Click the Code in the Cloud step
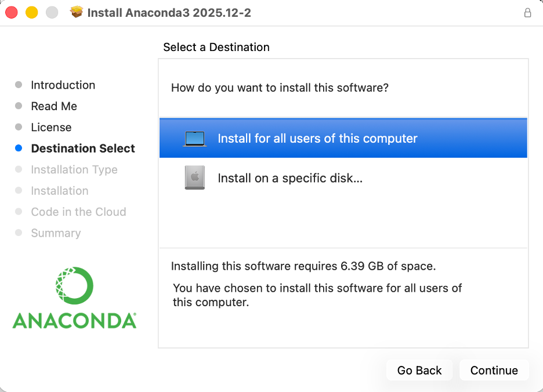 pyautogui.click(x=78, y=212)
